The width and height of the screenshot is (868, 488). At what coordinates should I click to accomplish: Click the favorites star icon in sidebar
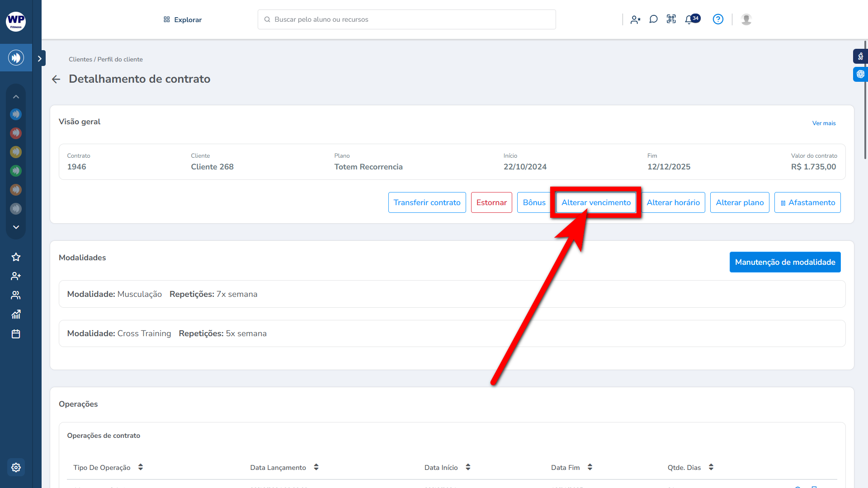(x=16, y=257)
